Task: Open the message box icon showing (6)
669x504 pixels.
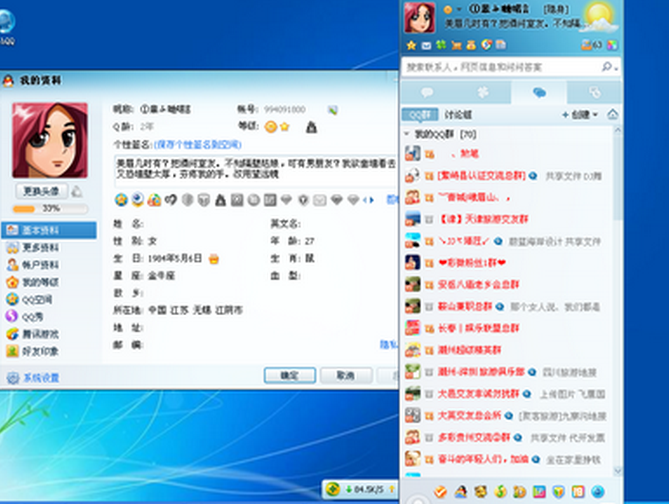Action: 592,44
